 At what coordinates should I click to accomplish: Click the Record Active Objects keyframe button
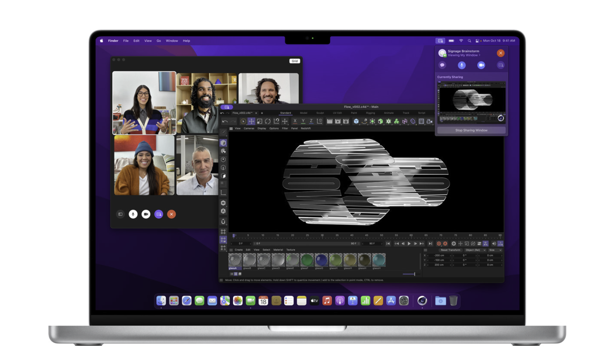click(439, 244)
